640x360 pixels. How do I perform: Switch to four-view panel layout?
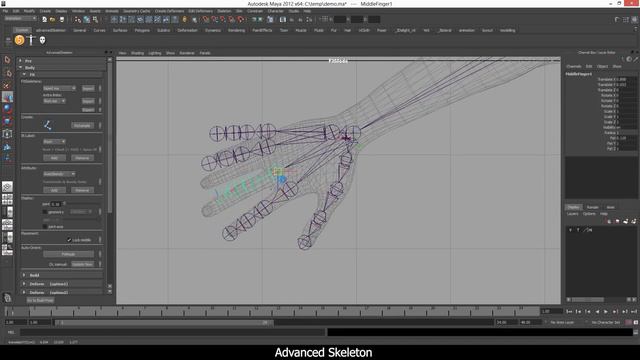(7, 199)
